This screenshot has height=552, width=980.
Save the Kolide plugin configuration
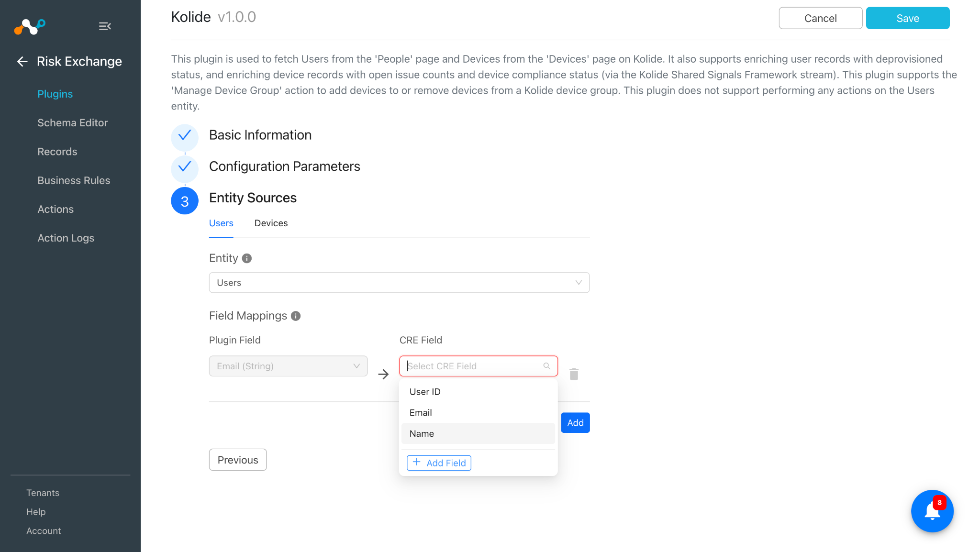907,18
